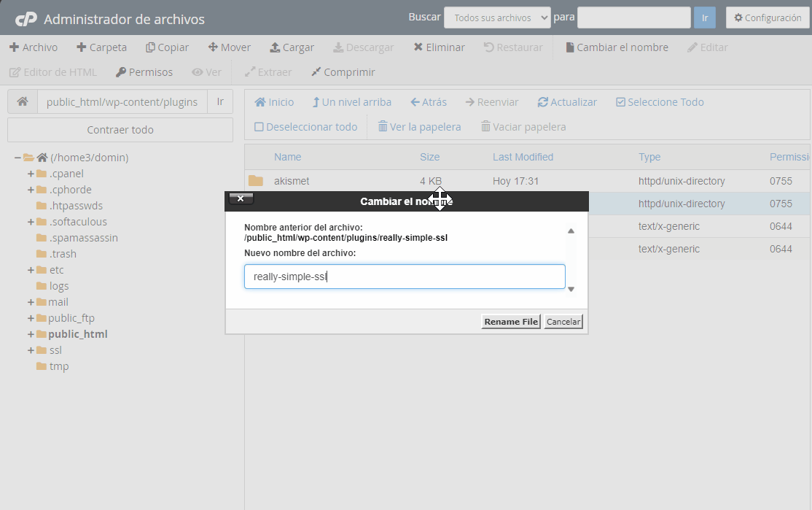Expand the mail folder
812x510 pixels.
[31, 302]
